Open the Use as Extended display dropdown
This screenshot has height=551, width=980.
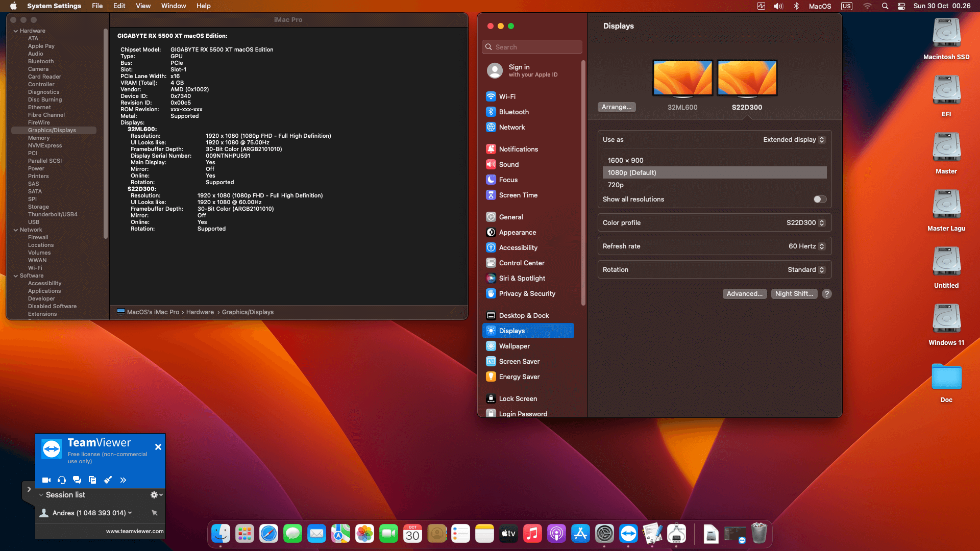pyautogui.click(x=794, y=140)
